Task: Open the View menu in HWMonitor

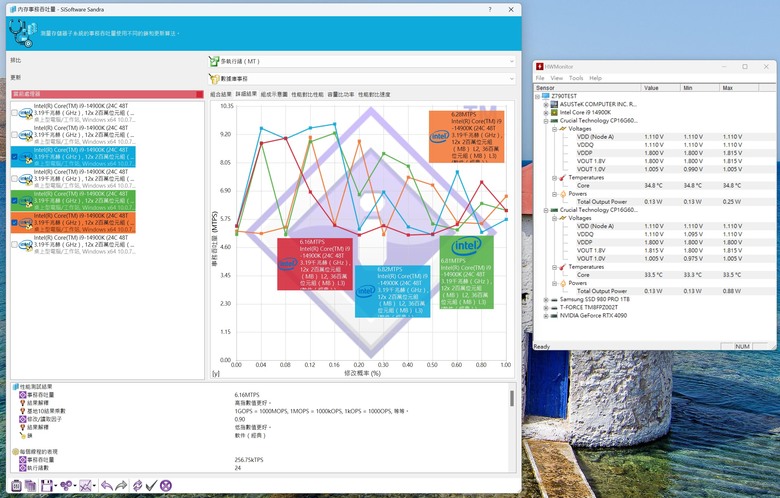Action: click(557, 78)
